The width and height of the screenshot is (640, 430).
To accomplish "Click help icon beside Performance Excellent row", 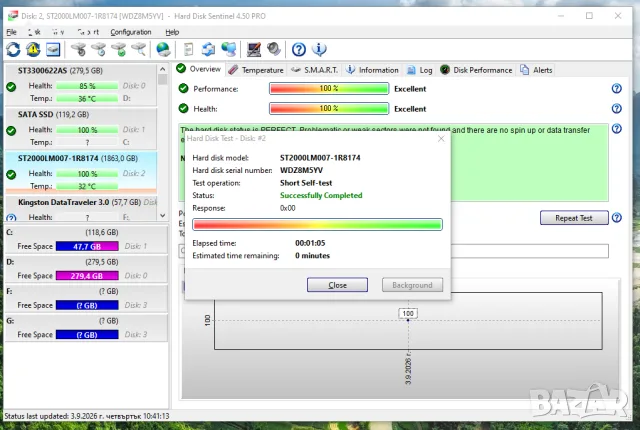I will pos(616,89).
